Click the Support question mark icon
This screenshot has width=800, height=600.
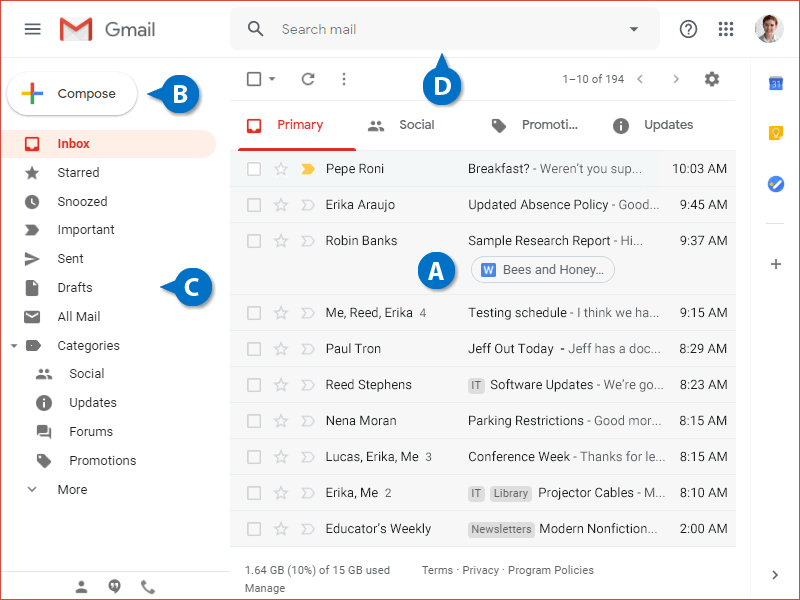[x=688, y=29]
